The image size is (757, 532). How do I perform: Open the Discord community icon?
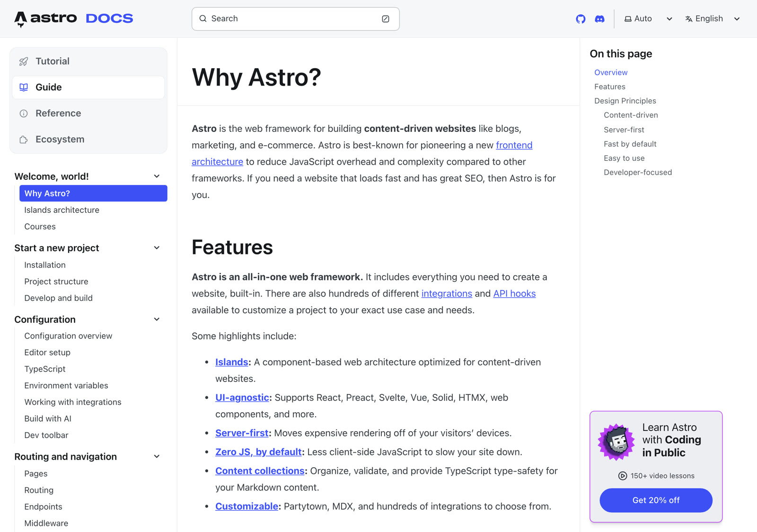(599, 19)
